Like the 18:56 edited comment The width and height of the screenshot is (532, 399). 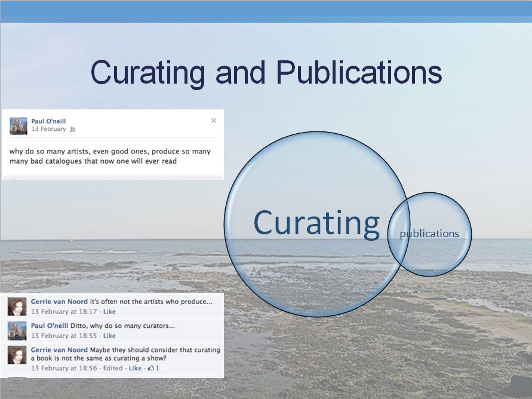pos(135,369)
